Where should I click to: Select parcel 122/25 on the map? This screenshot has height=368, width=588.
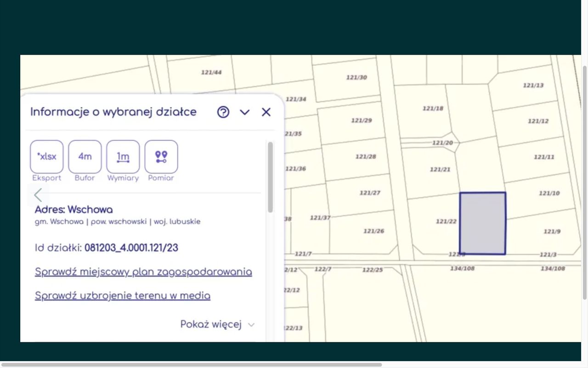click(x=373, y=270)
